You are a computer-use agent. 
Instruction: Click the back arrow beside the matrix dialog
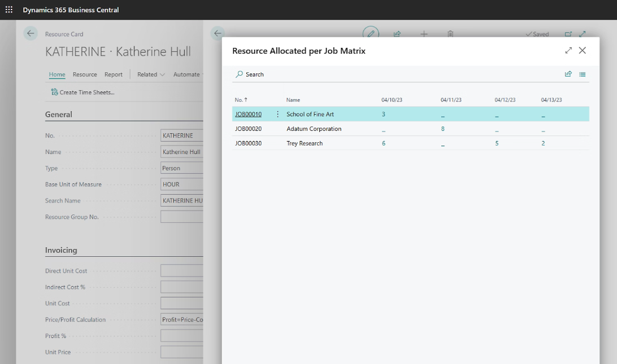[x=218, y=34]
